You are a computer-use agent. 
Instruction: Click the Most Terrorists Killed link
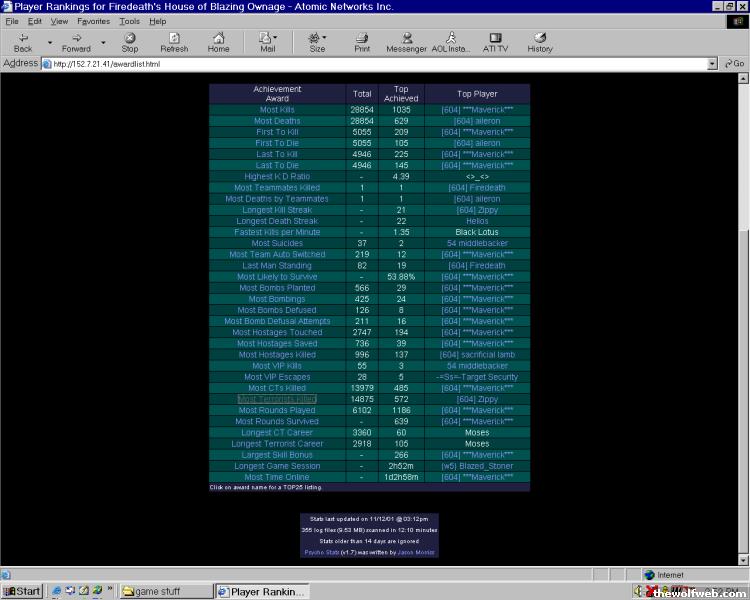(x=277, y=399)
